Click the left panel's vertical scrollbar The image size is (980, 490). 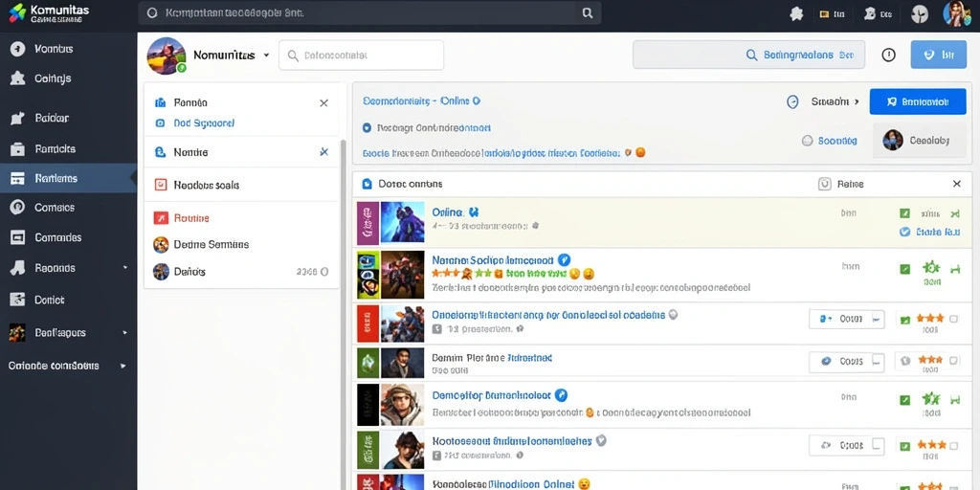pyautogui.click(x=343, y=313)
